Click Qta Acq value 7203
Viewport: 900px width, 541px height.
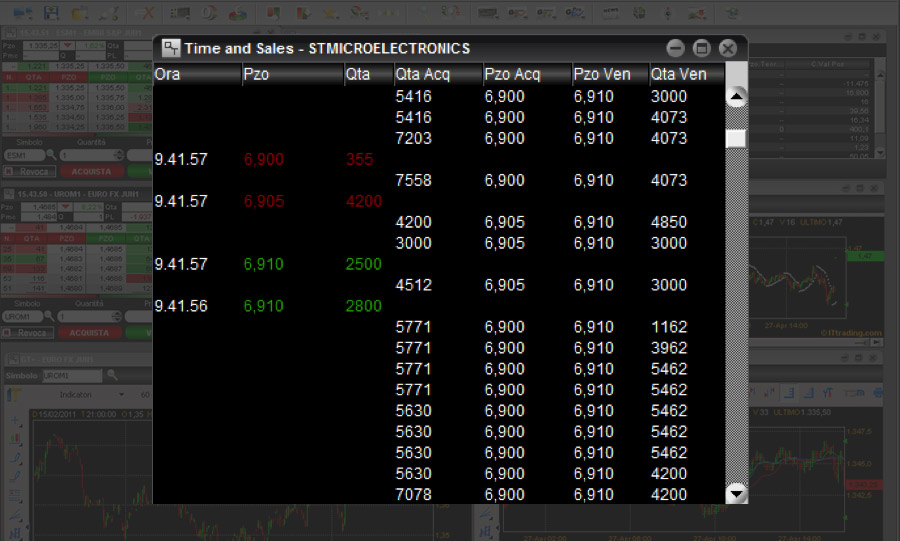pyautogui.click(x=413, y=138)
